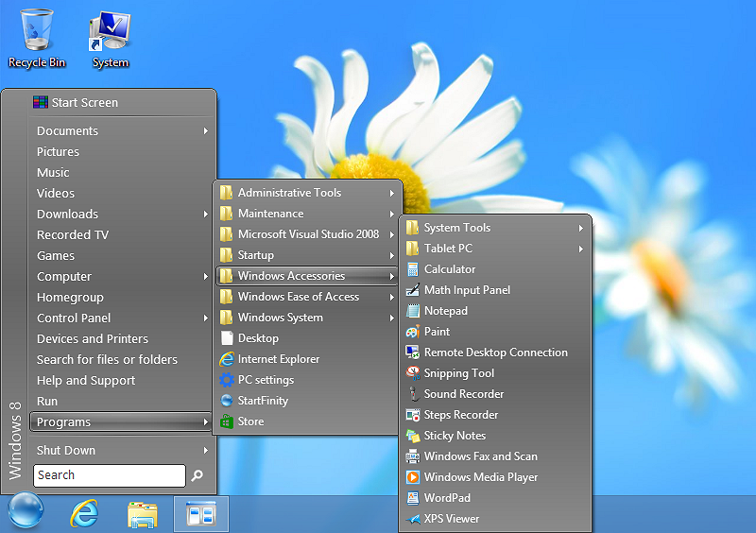Select the Programs menu entry
The width and height of the screenshot is (756, 533).
point(121,421)
